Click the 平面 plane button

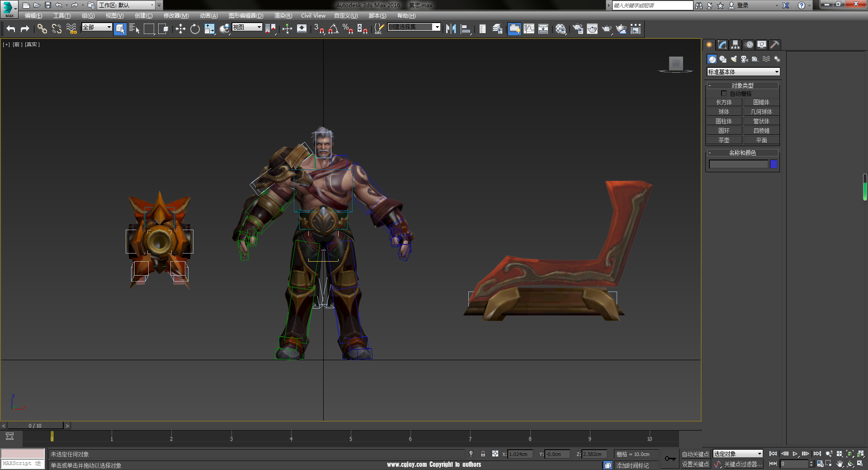click(761, 140)
